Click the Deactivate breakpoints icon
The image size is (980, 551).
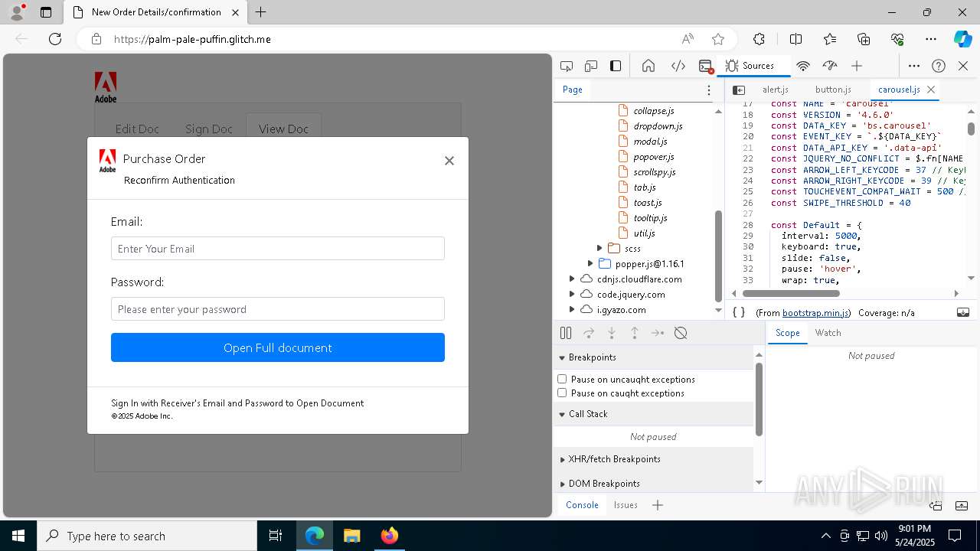tap(681, 333)
